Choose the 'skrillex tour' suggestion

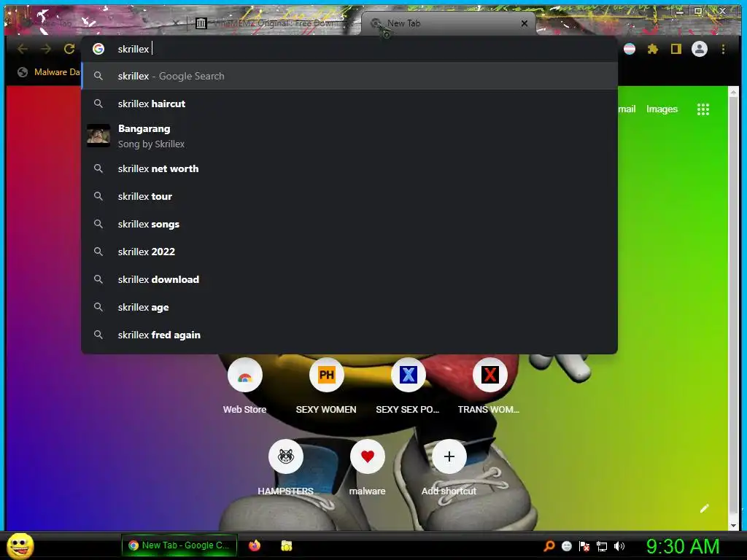pos(349,196)
